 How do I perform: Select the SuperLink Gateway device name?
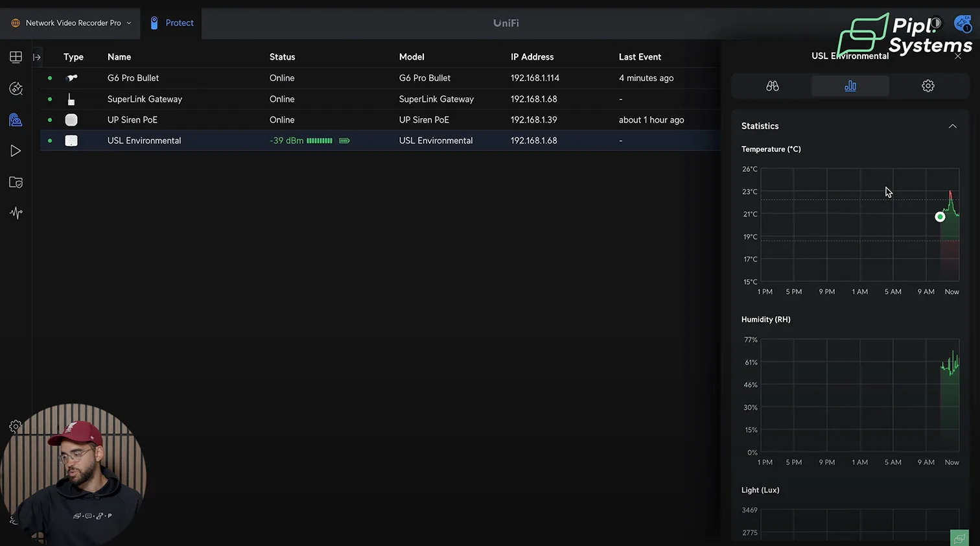click(x=145, y=99)
